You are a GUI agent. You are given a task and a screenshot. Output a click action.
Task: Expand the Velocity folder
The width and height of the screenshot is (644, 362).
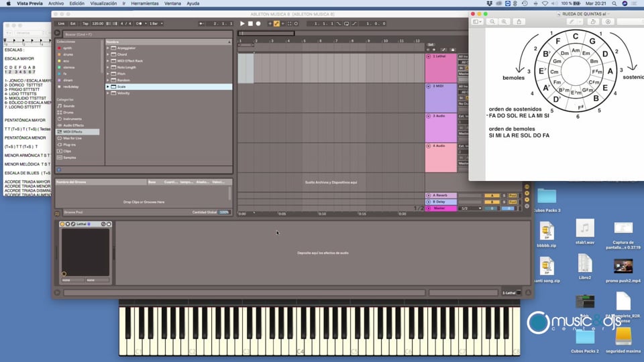click(108, 93)
